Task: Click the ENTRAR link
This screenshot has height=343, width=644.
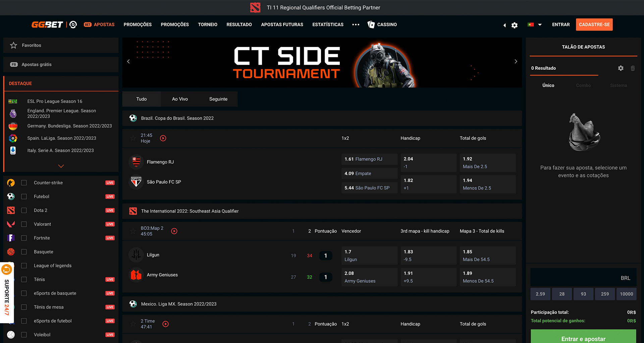Action: (561, 24)
